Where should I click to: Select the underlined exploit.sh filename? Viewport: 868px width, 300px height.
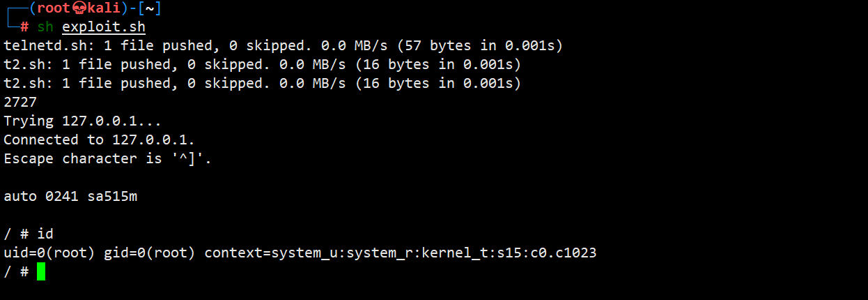[104, 27]
